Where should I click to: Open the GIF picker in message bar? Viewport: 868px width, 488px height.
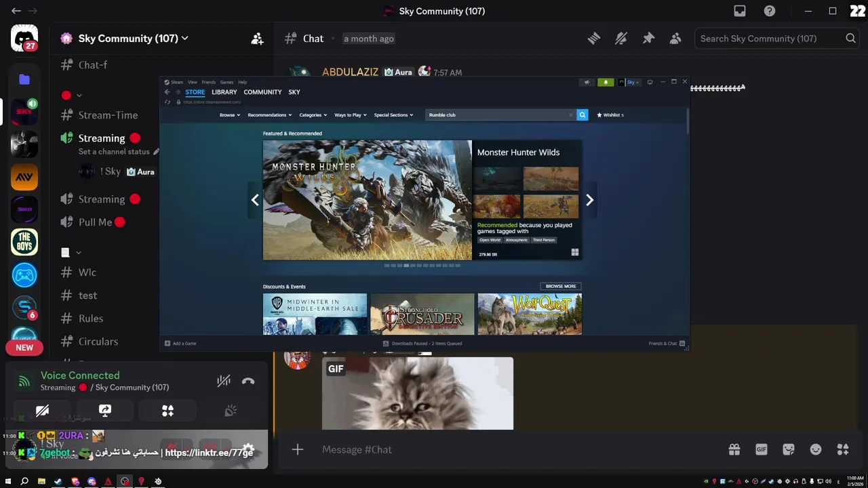(x=762, y=449)
